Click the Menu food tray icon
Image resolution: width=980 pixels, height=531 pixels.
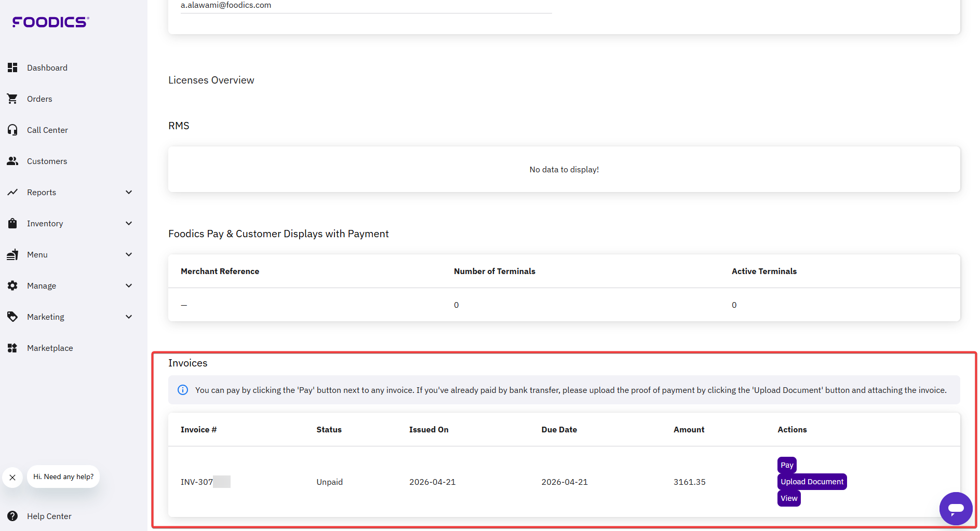(12, 254)
